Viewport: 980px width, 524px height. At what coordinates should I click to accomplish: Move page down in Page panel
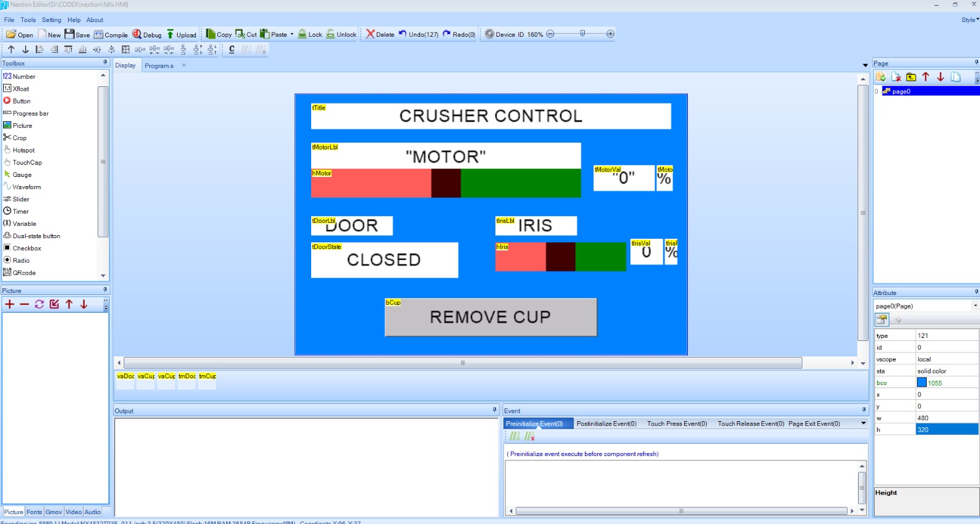pos(941,77)
